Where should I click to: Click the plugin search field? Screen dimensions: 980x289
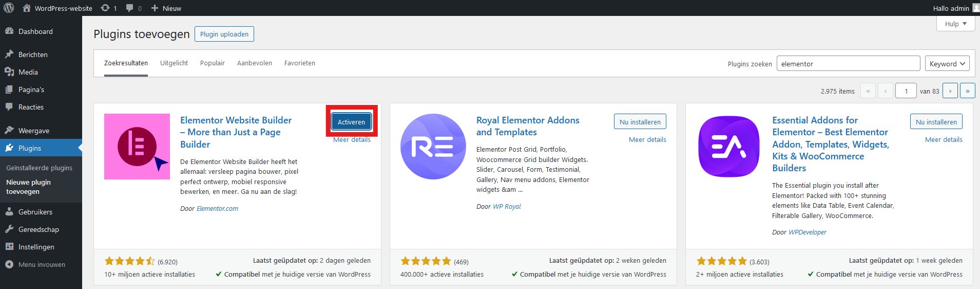tap(848, 64)
